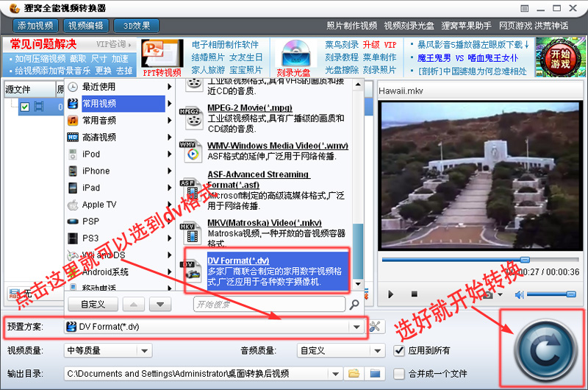Click the 开始游戏 round badge
This screenshot has width=588, height=390.
[560, 58]
